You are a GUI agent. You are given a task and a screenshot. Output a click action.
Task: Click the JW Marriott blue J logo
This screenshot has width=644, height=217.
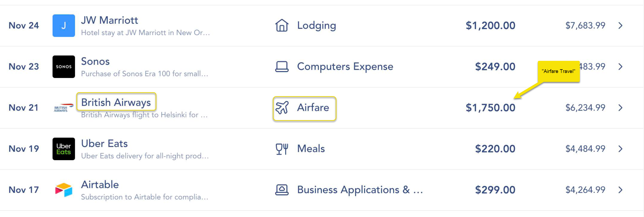click(x=63, y=26)
